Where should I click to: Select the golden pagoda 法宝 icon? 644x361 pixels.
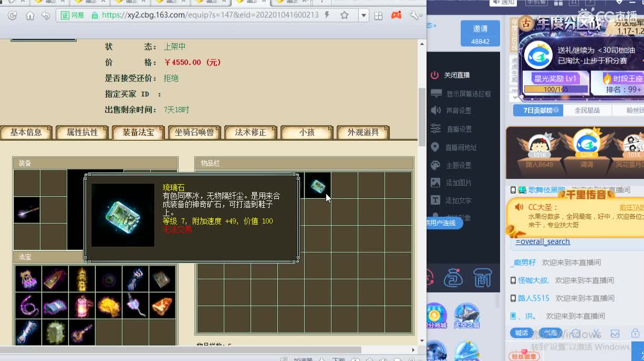[82, 279]
